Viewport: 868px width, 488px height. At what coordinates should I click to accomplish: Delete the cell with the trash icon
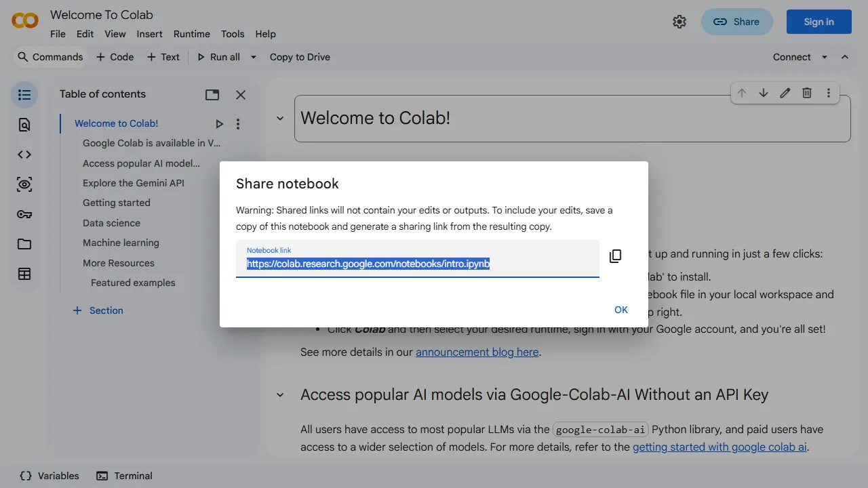(x=807, y=93)
